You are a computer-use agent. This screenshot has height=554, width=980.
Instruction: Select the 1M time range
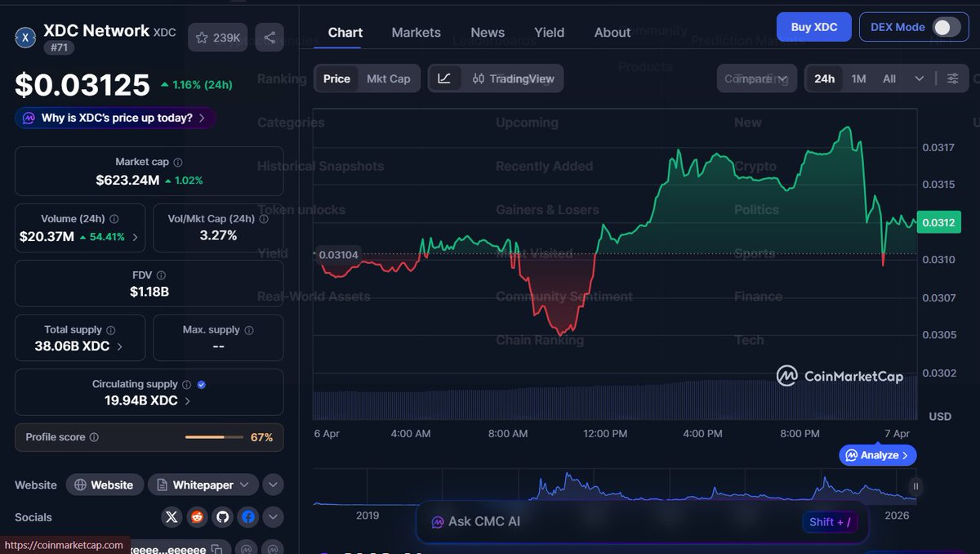click(858, 78)
